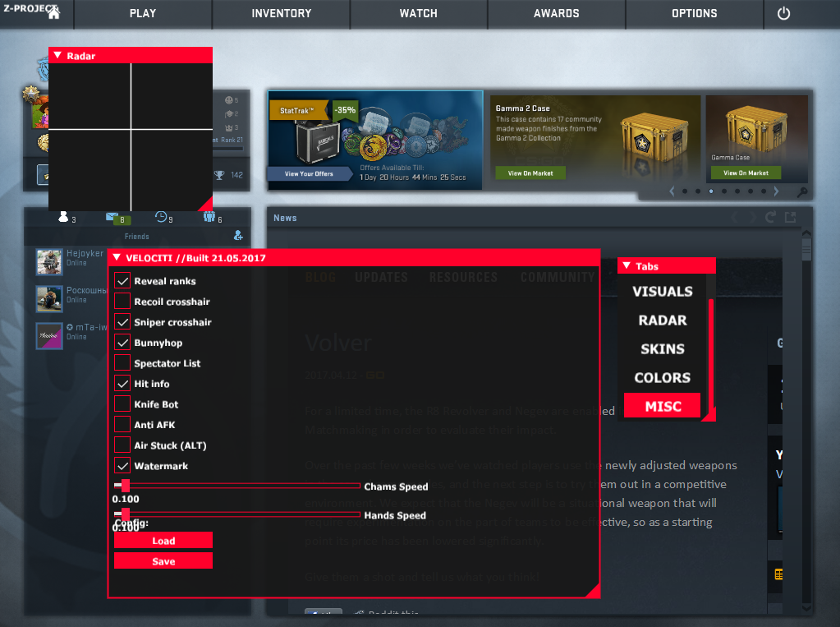
Task: Enable the Knife Bot checkbox
Action: click(122, 403)
